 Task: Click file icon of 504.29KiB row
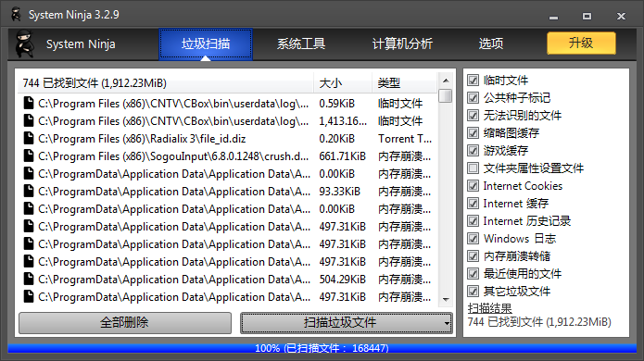pos(29,279)
